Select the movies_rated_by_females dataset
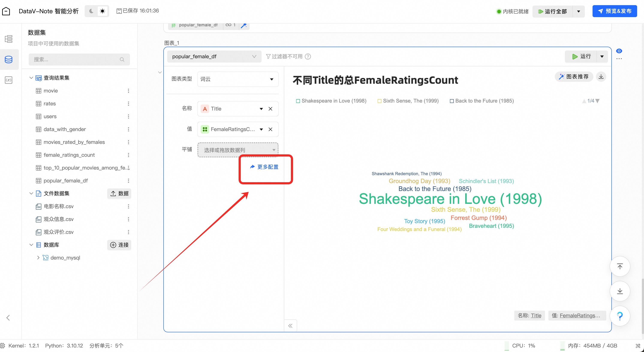 coord(74,142)
